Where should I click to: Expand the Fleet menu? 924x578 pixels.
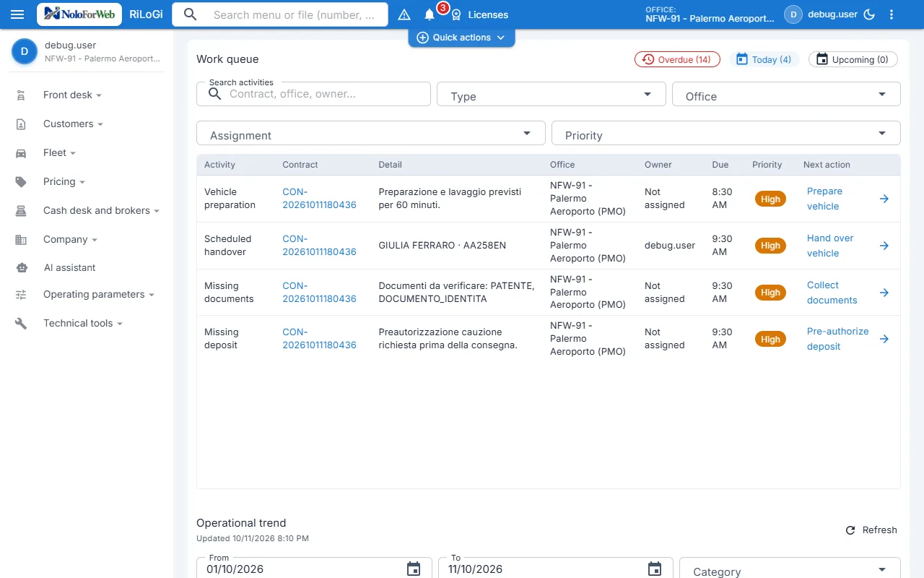[59, 152]
